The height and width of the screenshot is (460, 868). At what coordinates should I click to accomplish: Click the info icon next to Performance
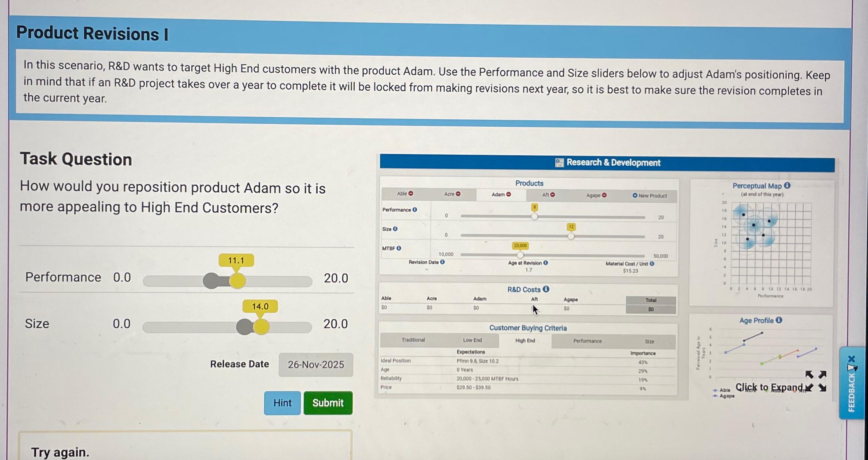[414, 209]
